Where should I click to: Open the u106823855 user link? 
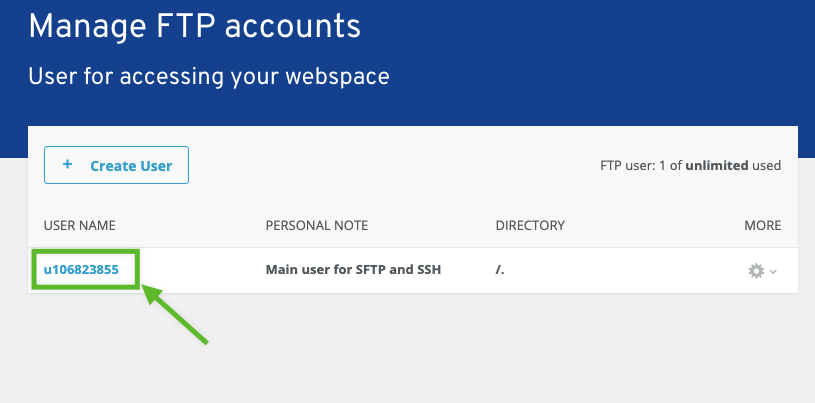pos(81,270)
